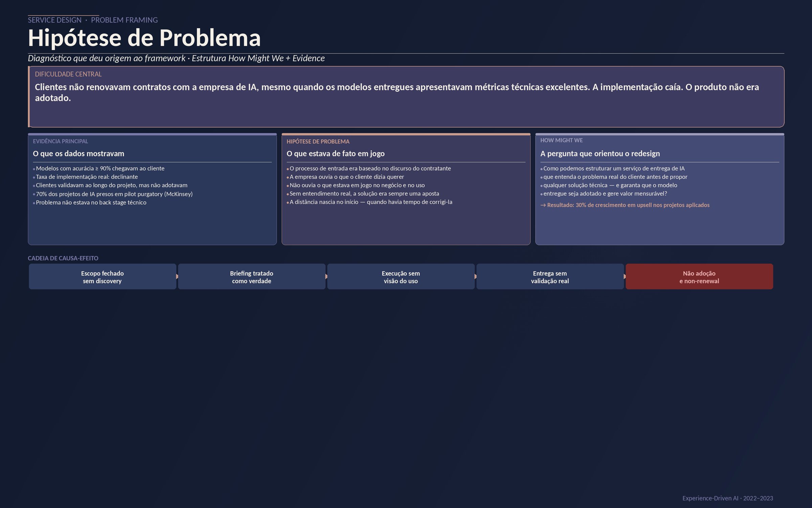Screen dimensions: 812x508
Task: Click heading 'A pergunta que orientou o redesign'
Action: click(x=600, y=153)
